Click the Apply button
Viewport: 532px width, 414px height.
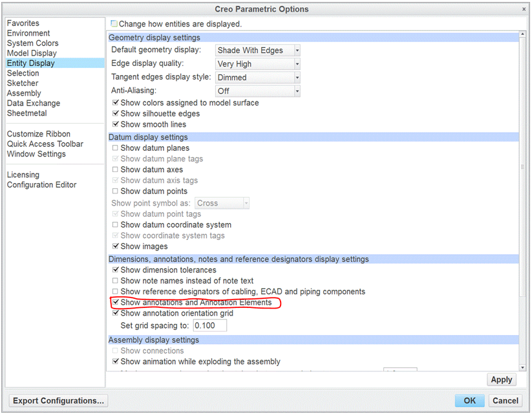click(x=502, y=380)
